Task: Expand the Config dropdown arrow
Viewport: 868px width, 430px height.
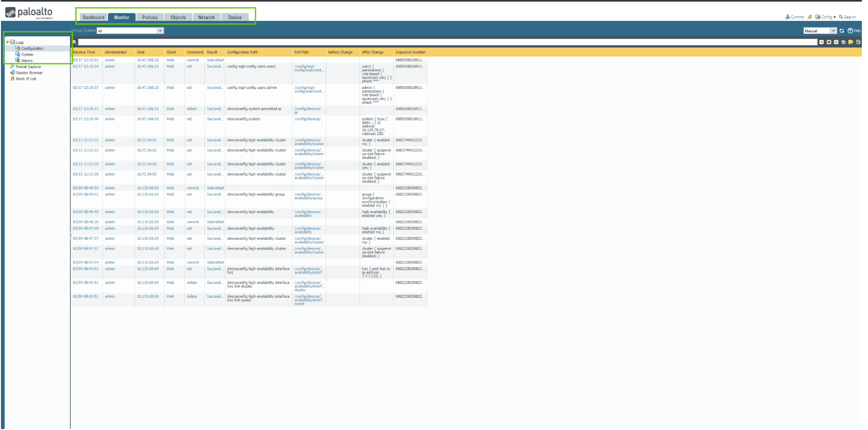Action: (x=835, y=17)
